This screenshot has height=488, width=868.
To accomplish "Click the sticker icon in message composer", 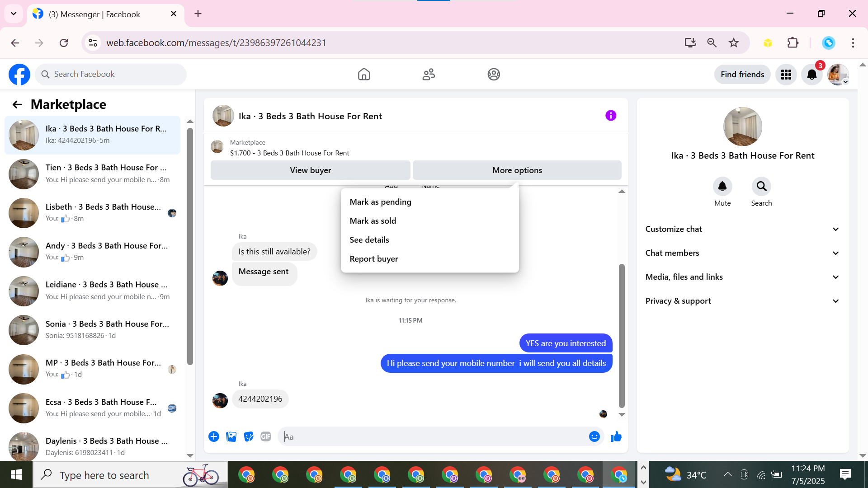I will pos(249,436).
